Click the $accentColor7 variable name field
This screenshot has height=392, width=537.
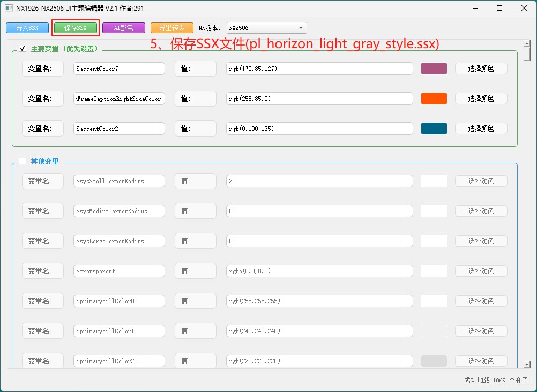click(x=119, y=69)
